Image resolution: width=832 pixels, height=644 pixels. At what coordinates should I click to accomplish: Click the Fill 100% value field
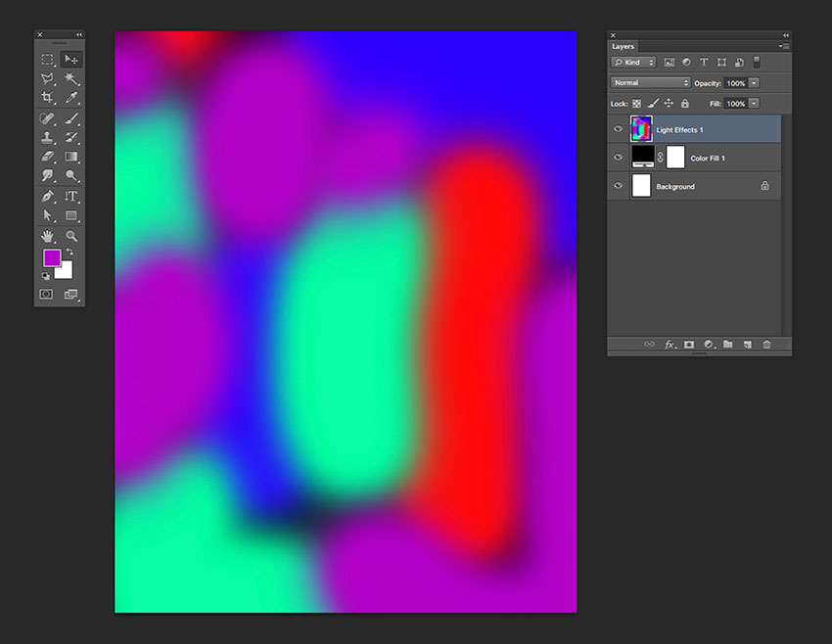click(735, 104)
